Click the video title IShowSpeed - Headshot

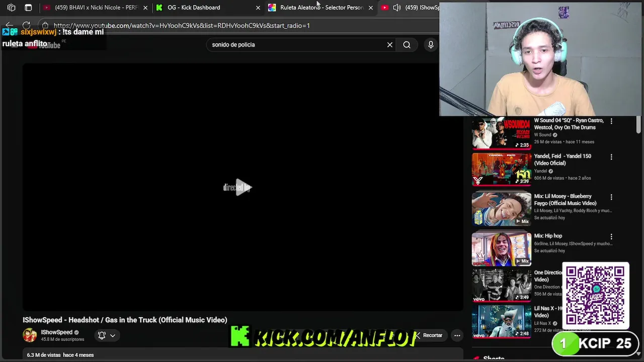click(x=125, y=320)
